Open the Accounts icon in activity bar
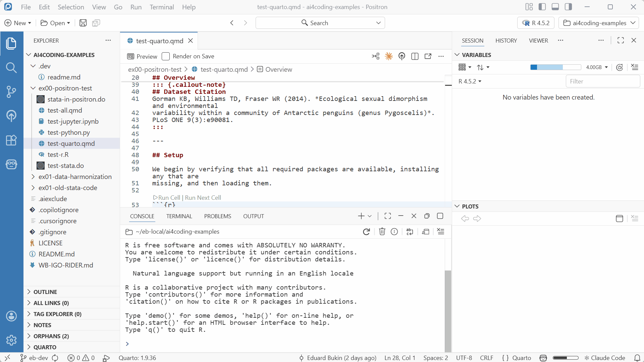 (11, 316)
